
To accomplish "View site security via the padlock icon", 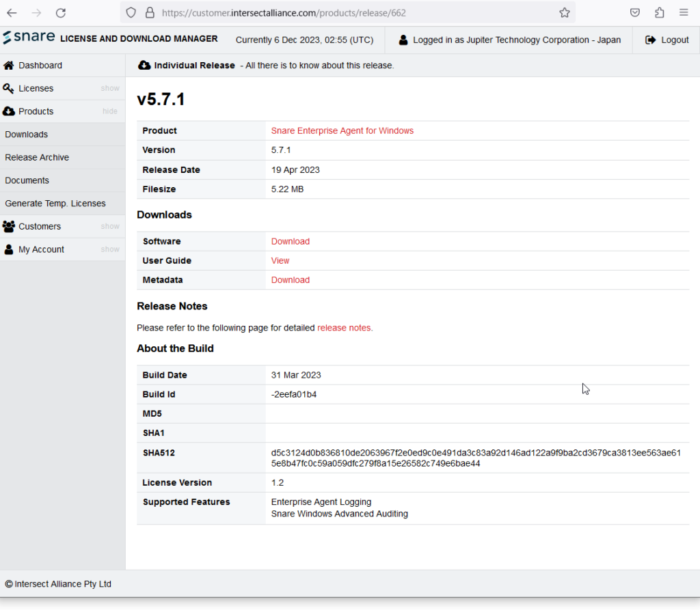I will click(x=150, y=13).
